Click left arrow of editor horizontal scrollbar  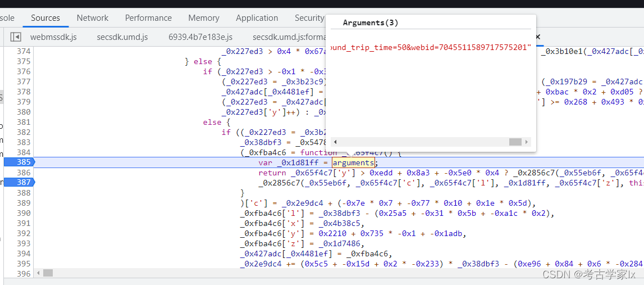click(x=39, y=273)
